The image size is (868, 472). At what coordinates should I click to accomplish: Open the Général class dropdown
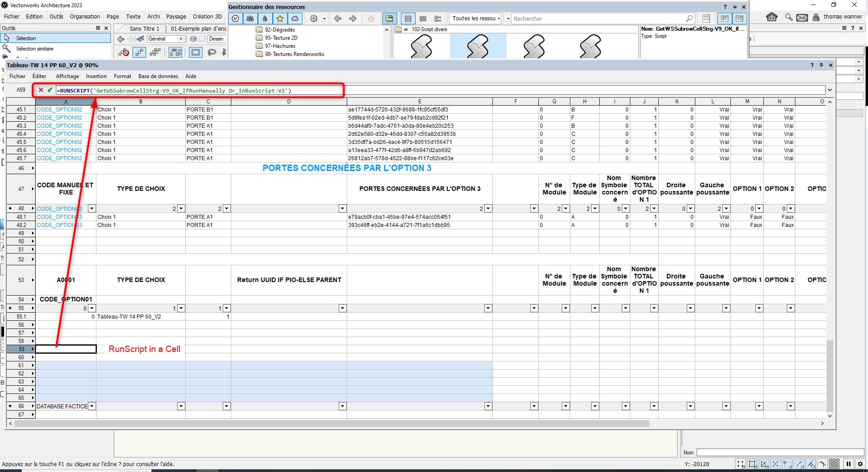166,39
